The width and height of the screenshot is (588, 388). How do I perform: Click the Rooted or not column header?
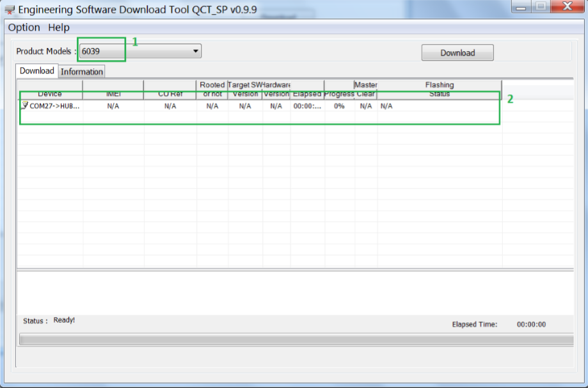pyautogui.click(x=212, y=89)
